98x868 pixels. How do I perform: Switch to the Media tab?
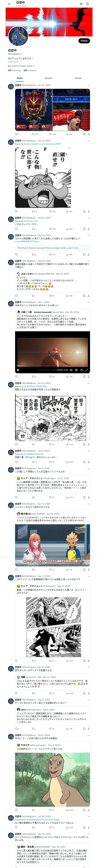coord(78,78)
